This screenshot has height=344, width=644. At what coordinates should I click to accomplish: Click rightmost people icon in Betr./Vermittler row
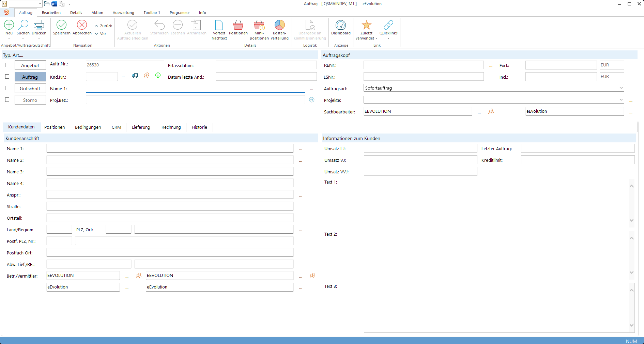[312, 276]
